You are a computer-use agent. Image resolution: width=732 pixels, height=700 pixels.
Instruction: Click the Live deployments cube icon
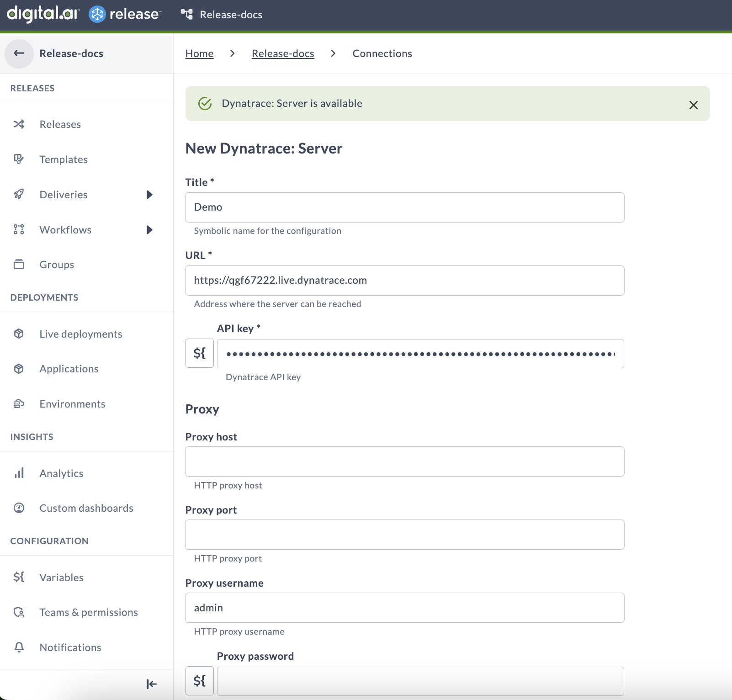point(19,334)
